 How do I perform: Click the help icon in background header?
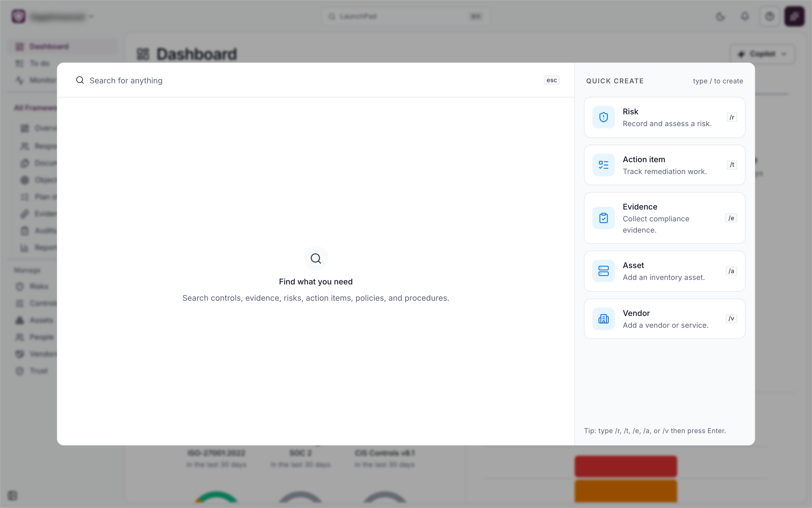pos(769,16)
